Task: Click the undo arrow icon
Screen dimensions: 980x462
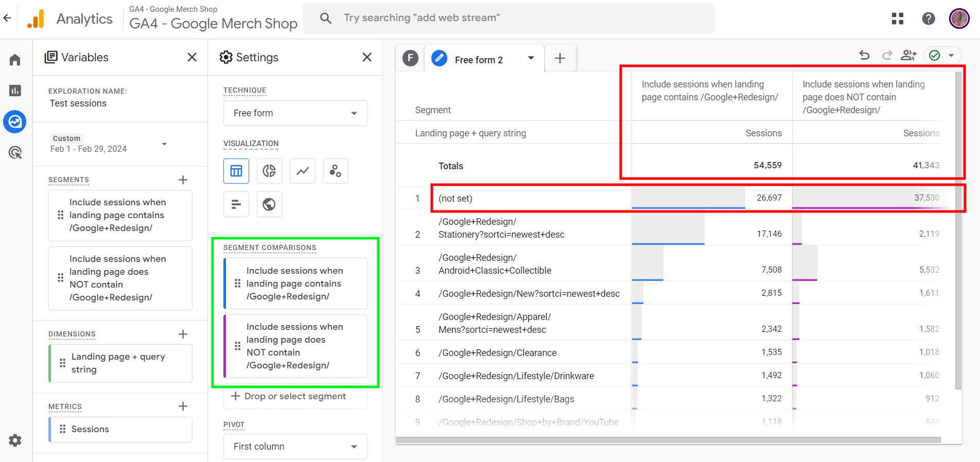Action: click(x=864, y=55)
